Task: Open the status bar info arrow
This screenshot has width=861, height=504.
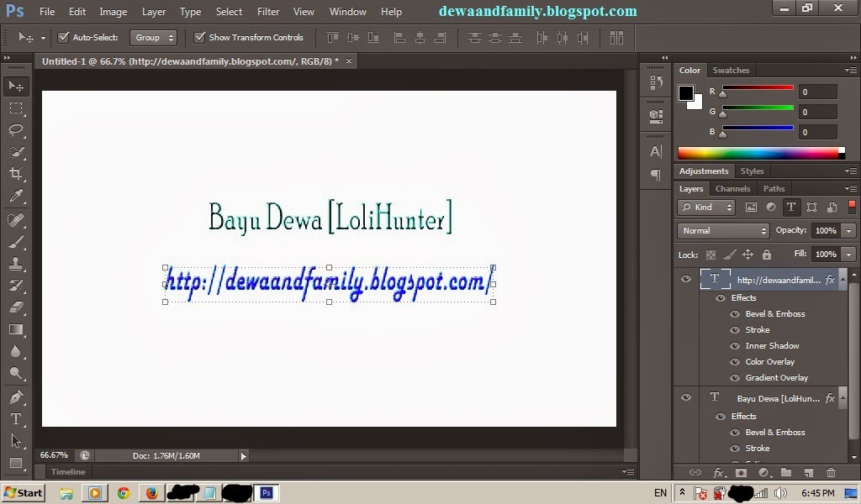Action: tap(243, 456)
